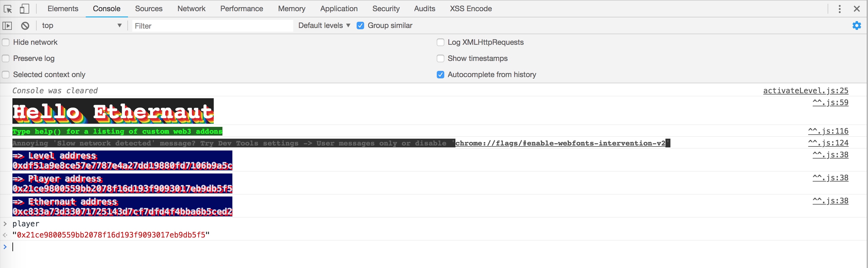Viewport: 868px width, 268px height.
Task: Clear the console with the ban icon
Action: click(25, 25)
